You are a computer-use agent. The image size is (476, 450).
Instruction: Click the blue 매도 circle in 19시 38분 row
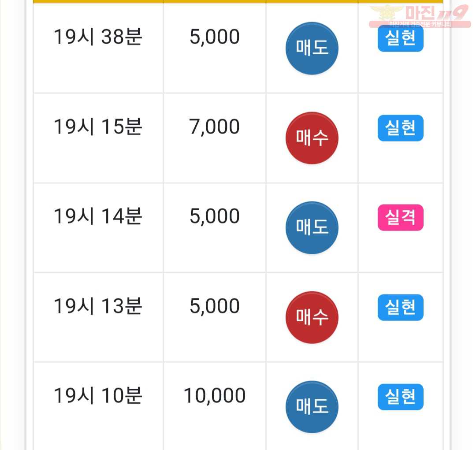tap(312, 48)
